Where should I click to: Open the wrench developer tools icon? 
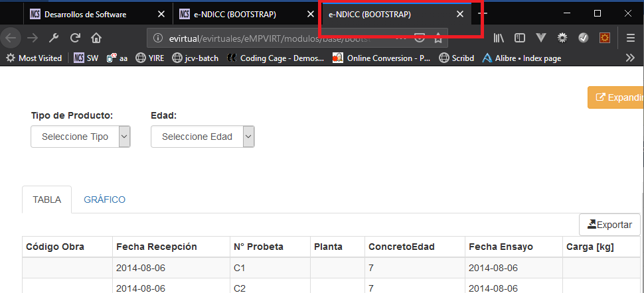tap(54, 38)
